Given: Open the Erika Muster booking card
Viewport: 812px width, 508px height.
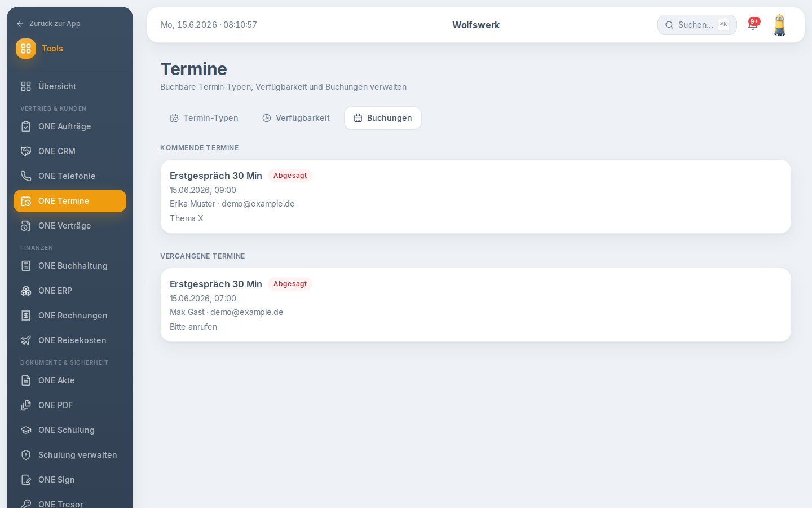Looking at the screenshot, I should coord(476,196).
